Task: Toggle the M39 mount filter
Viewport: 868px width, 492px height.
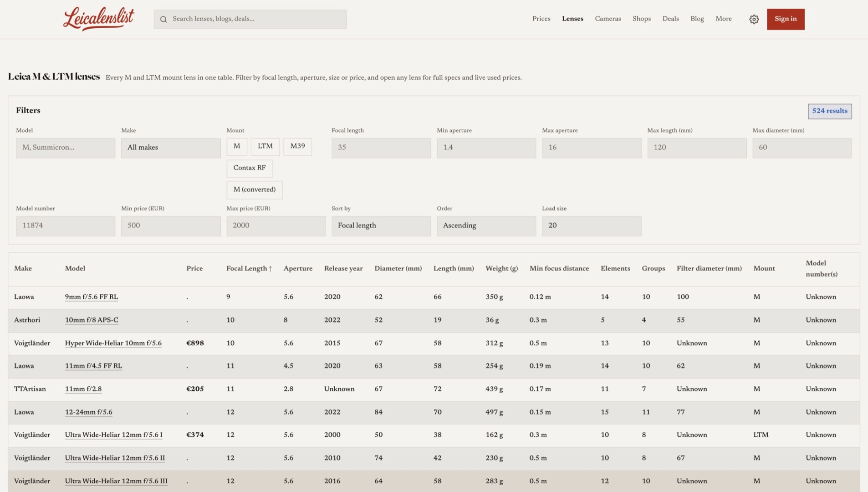Action: (x=297, y=147)
